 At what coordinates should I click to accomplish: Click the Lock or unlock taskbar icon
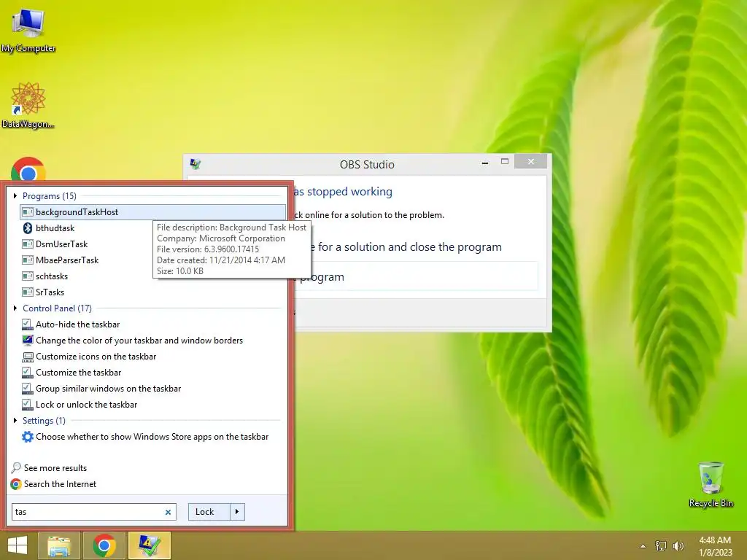pos(28,405)
